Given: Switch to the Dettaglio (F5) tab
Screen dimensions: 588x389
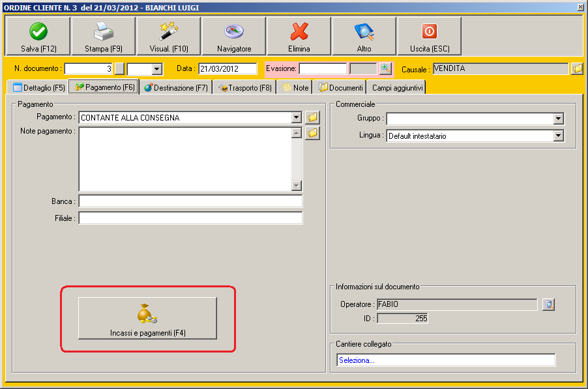Looking at the screenshot, I should point(38,88).
